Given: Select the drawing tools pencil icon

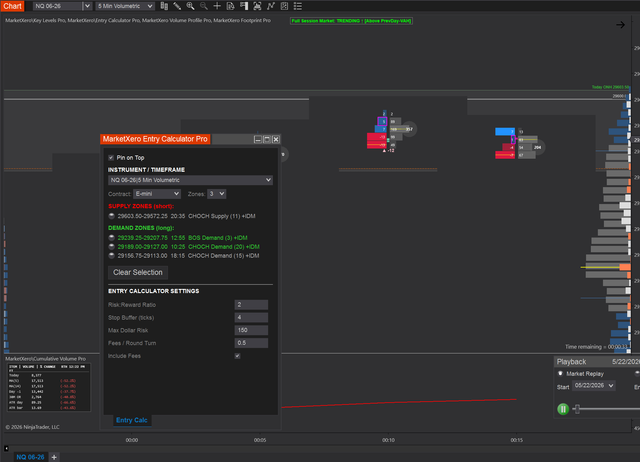Looking at the screenshot, I should [177, 6].
